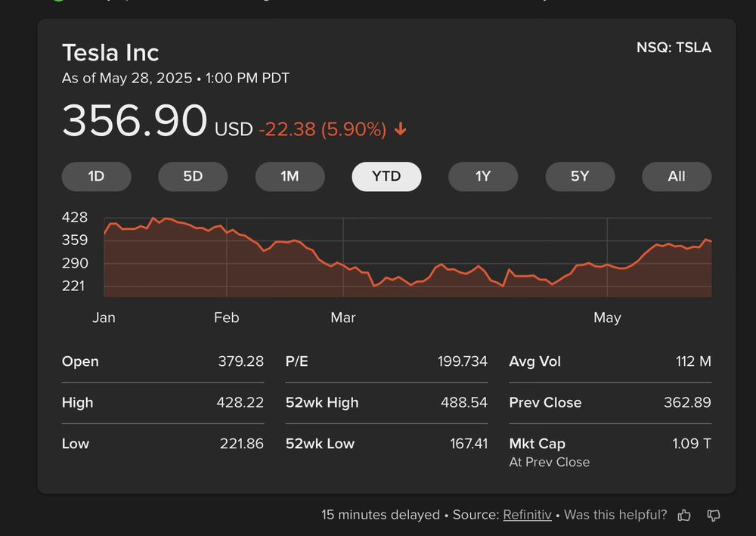Image resolution: width=756 pixels, height=536 pixels.
Task: Select the YTD range tab
Action: (x=386, y=176)
